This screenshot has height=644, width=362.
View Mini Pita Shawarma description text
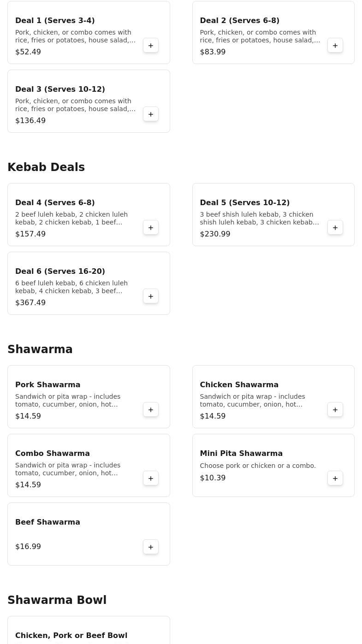[257, 466]
